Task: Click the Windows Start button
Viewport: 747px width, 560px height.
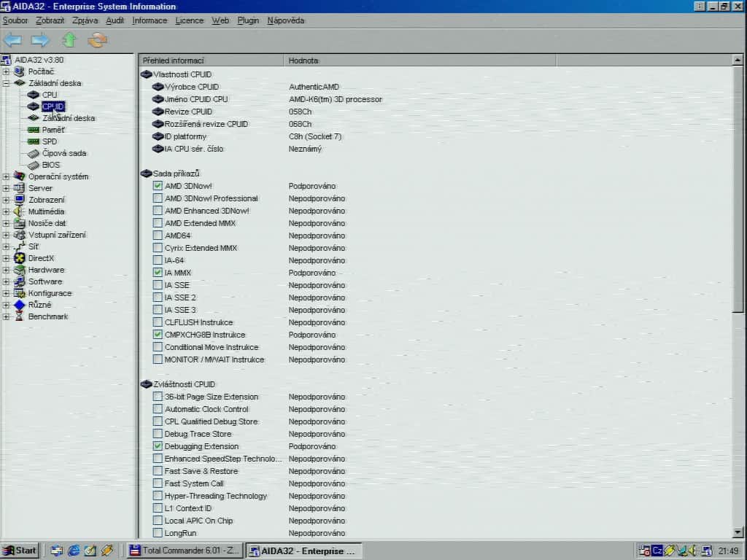Action: [20, 551]
